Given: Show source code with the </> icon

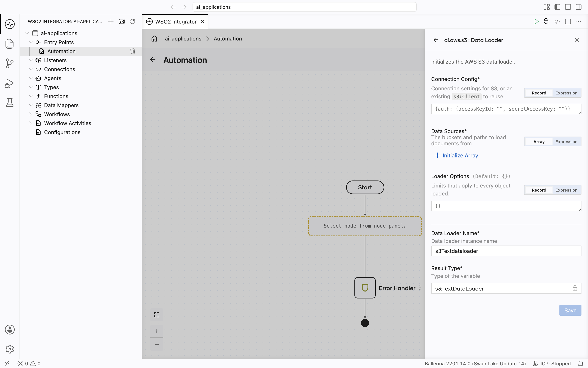Looking at the screenshot, I should [557, 21].
